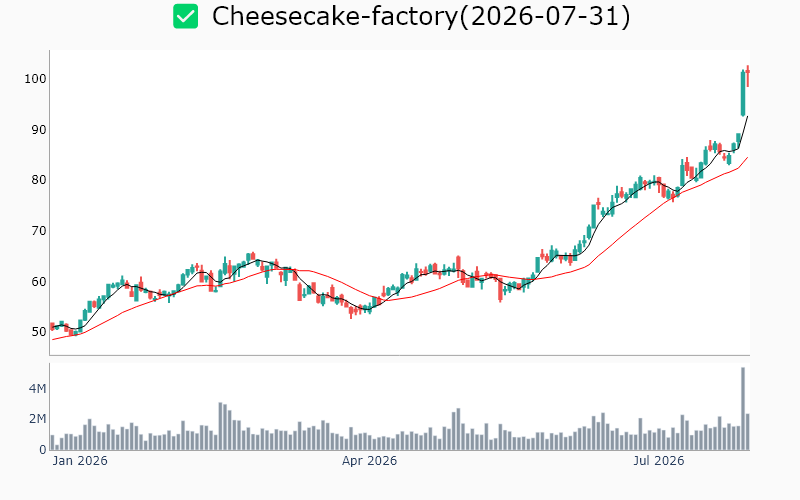Image resolution: width=800 pixels, height=500 pixels.
Task: Click the Cheesecake-factory(2026-07-31) chart title
Action: pos(421,16)
